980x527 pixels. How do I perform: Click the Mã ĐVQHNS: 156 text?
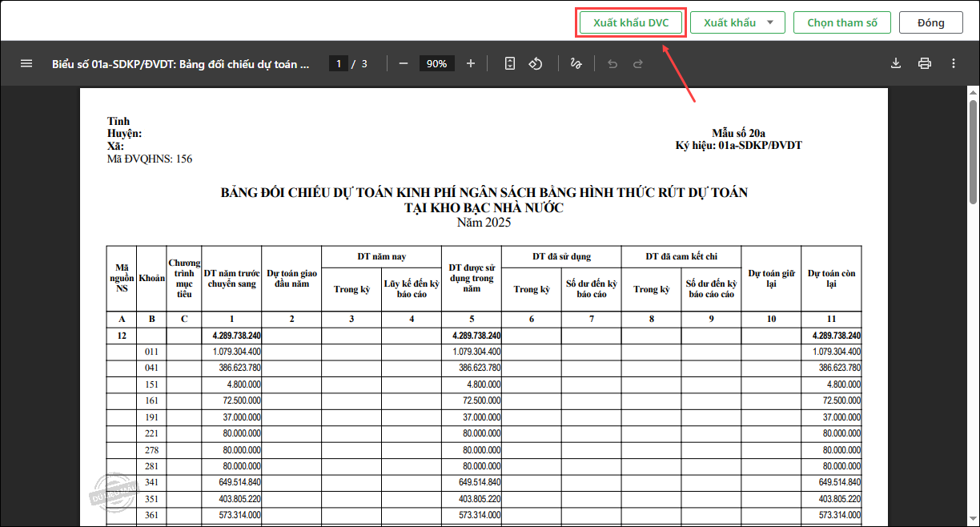(x=150, y=159)
